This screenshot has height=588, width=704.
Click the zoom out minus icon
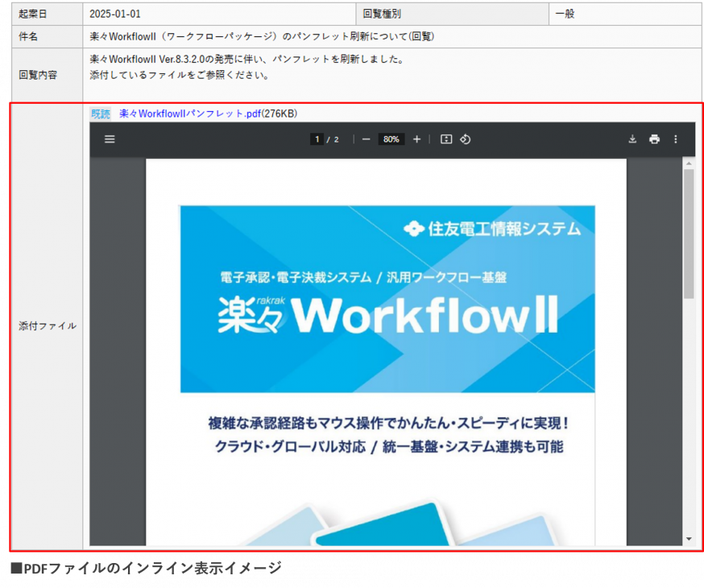point(366,139)
